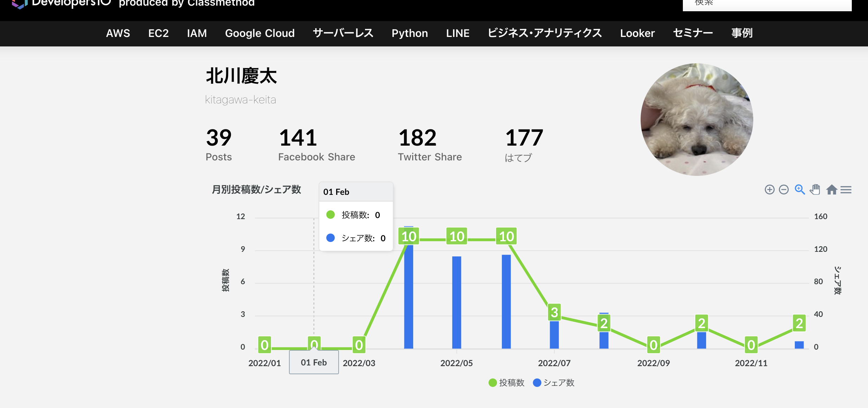Click the chart zoom out minus icon

coord(784,190)
